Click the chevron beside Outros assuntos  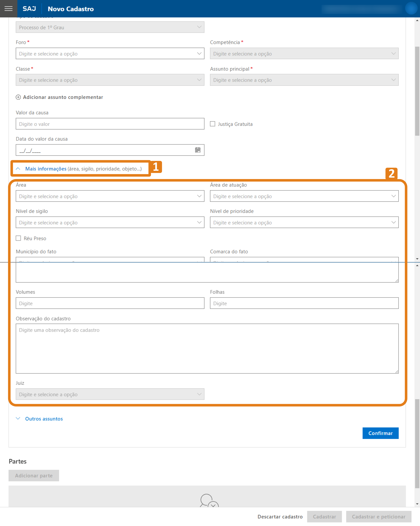point(18,418)
